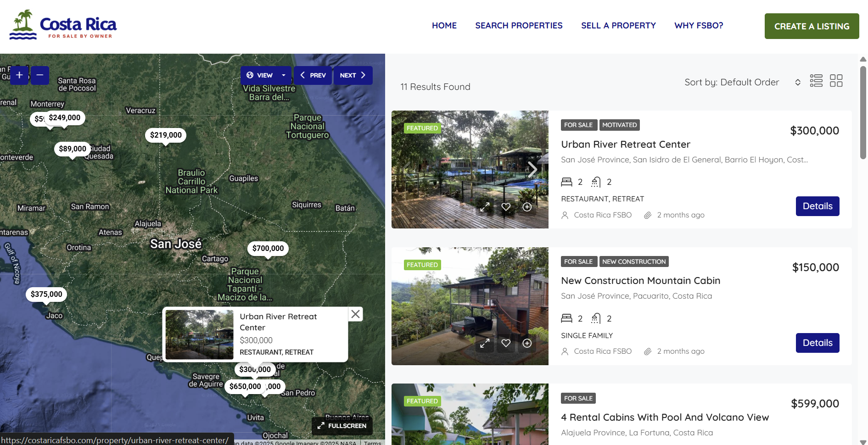The height and width of the screenshot is (445, 868).
Task: Add Mountain Cabin to compare list
Action: coord(527,343)
